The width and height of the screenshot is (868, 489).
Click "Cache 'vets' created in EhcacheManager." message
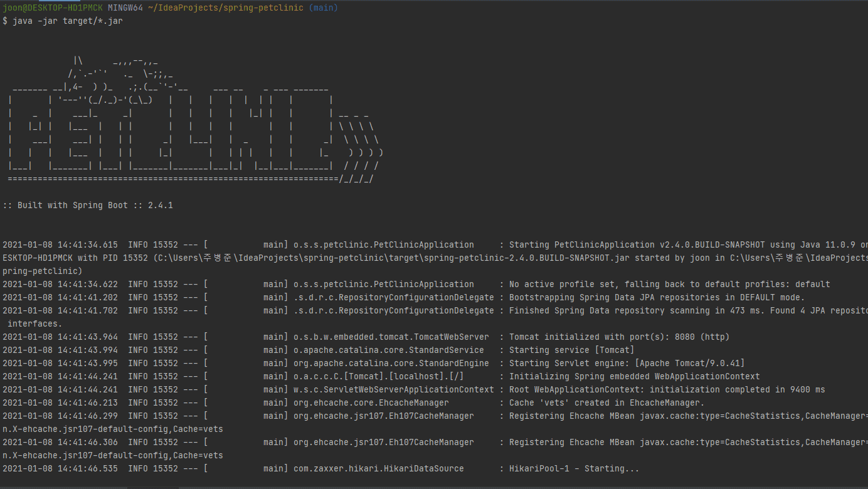[607, 403]
